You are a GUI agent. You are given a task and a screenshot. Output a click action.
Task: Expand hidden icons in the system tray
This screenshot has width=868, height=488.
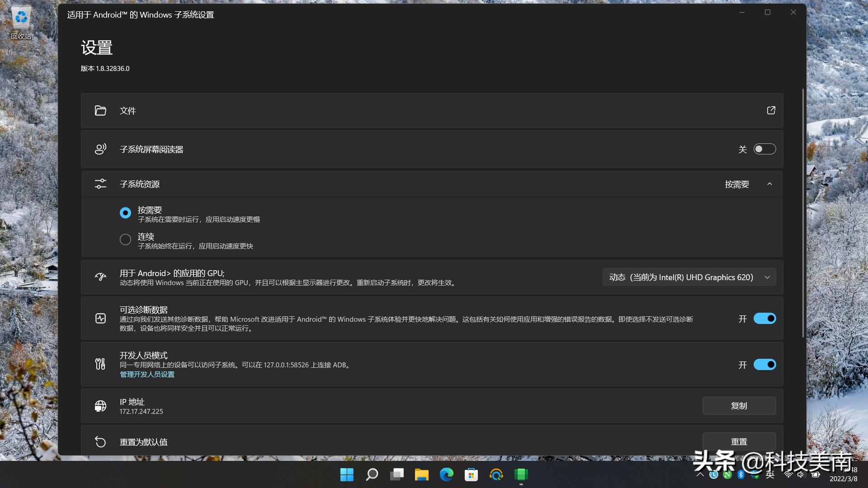[700, 475]
